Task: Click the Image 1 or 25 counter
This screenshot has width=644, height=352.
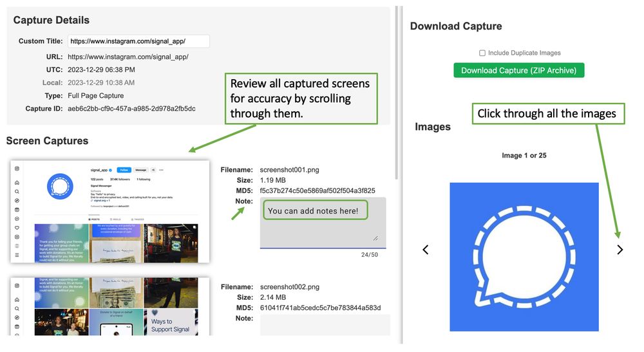Action: coord(524,156)
